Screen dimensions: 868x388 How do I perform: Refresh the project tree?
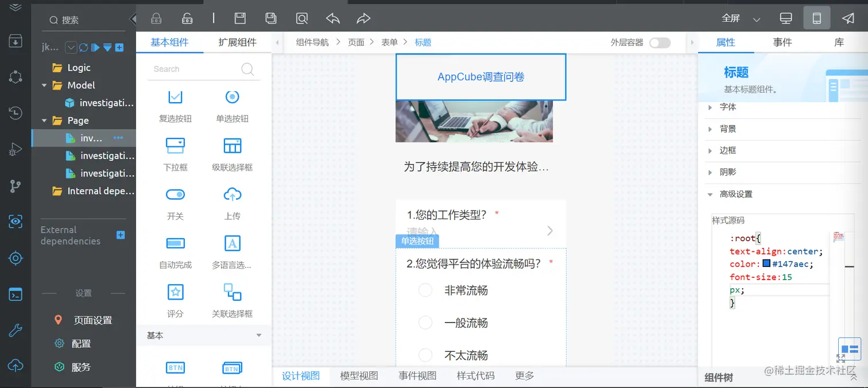click(x=84, y=47)
